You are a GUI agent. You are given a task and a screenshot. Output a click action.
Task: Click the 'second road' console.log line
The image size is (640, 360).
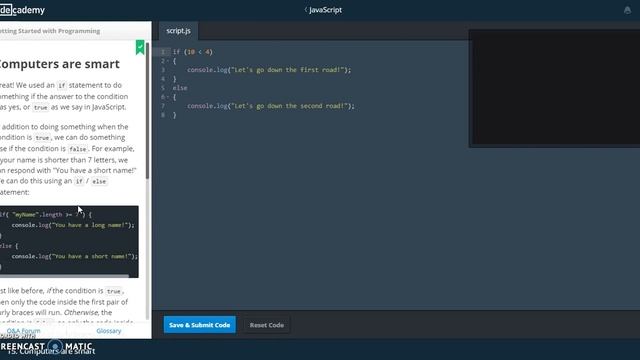pos(271,106)
